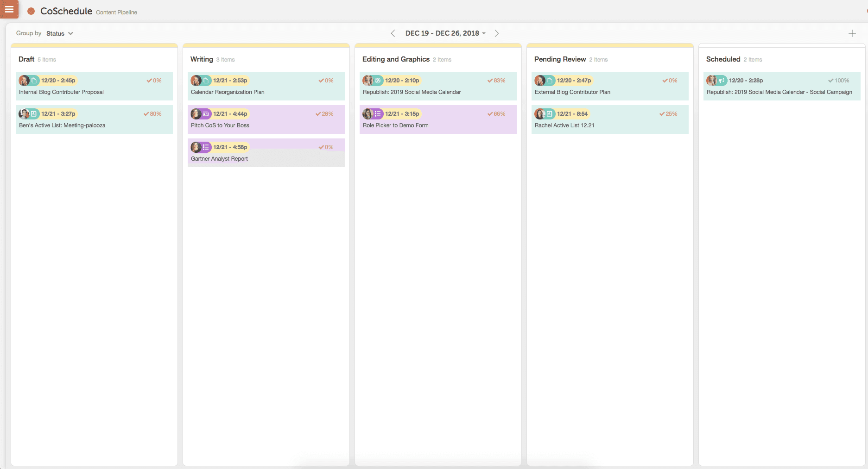Click list icon on Role Picker to Demo Form
The image size is (868, 469).
pyautogui.click(x=378, y=114)
